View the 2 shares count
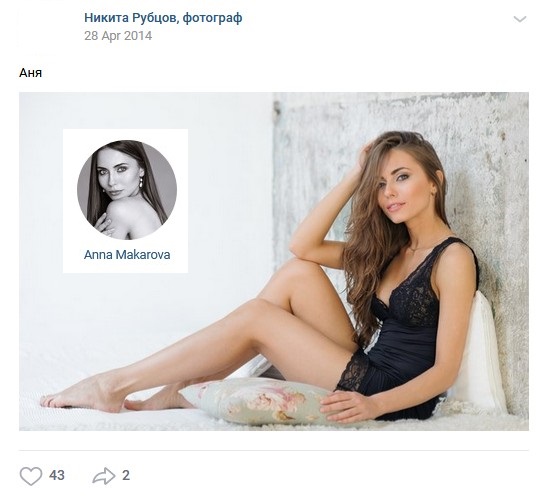 126,476
